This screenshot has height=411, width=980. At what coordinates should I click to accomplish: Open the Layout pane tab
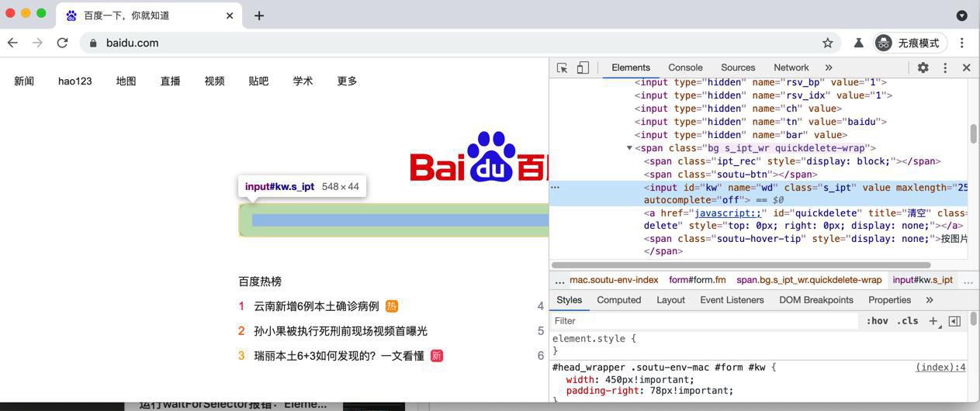click(670, 300)
